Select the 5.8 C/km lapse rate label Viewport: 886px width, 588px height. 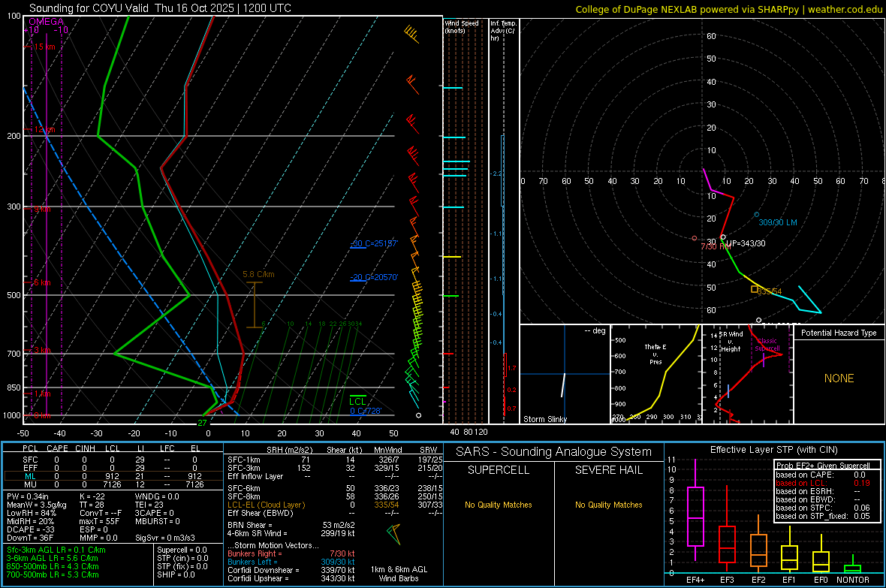coord(258,274)
